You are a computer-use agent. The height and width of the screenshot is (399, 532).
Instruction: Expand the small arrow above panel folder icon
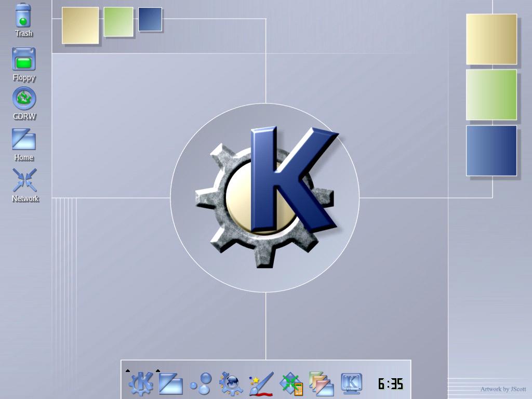click(x=158, y=371)
